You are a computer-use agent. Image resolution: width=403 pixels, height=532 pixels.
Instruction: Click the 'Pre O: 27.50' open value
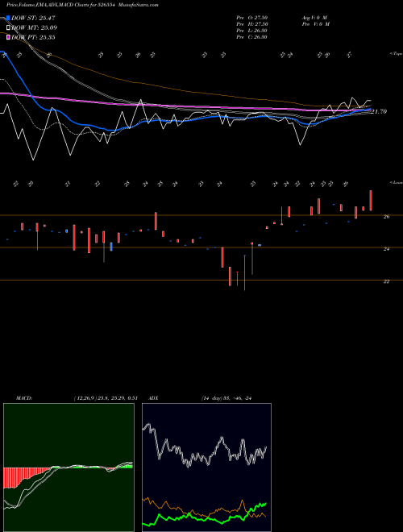click(x=252, y=18)
